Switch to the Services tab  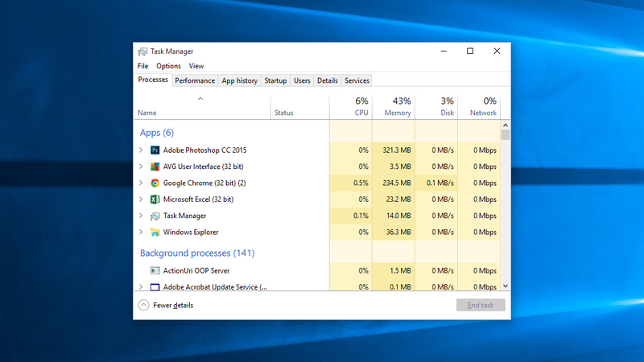357,80
